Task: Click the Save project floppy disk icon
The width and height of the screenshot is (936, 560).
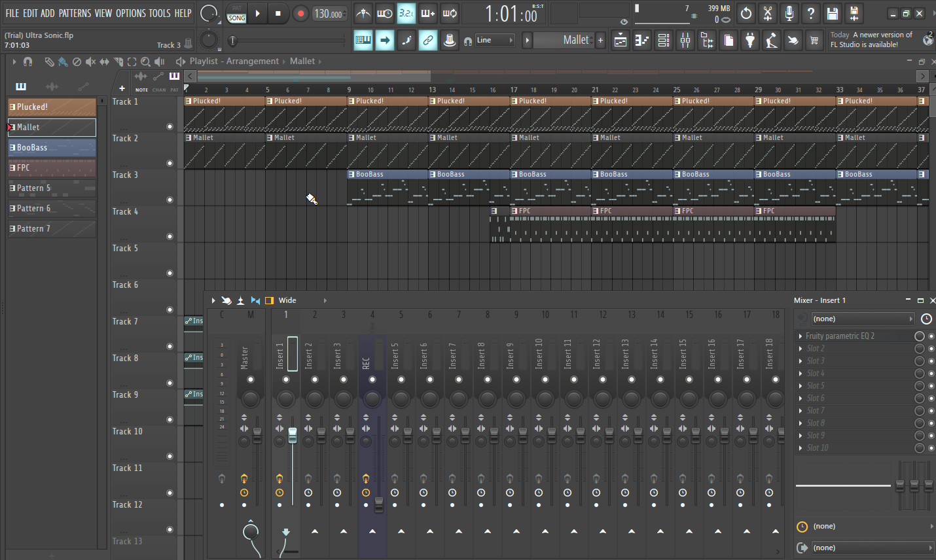Action: coord(833,13)
